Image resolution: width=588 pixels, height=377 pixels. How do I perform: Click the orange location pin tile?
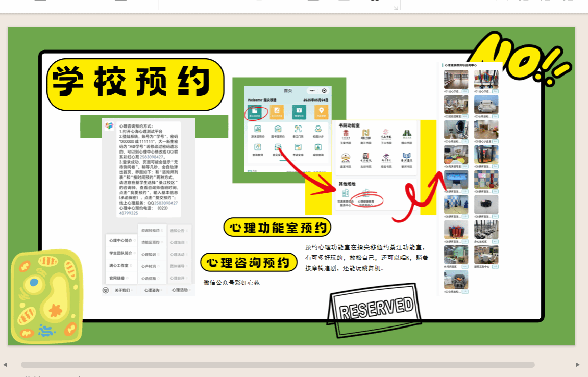[x=321, y=112]
